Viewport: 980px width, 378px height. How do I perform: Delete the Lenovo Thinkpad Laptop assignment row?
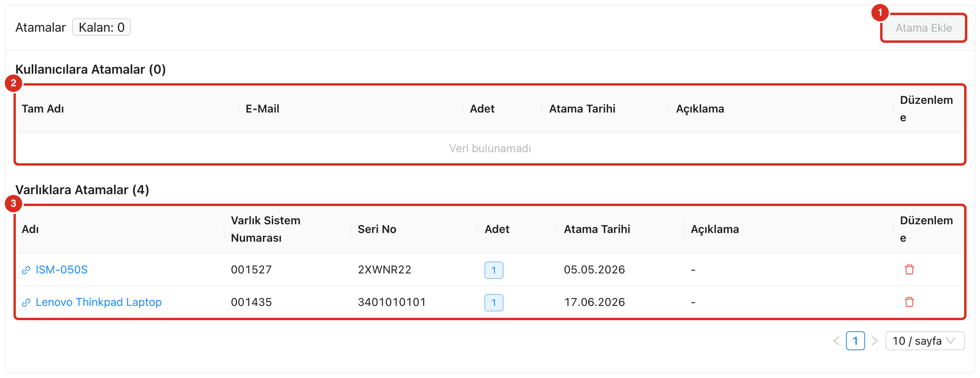(x=909, y=302)
